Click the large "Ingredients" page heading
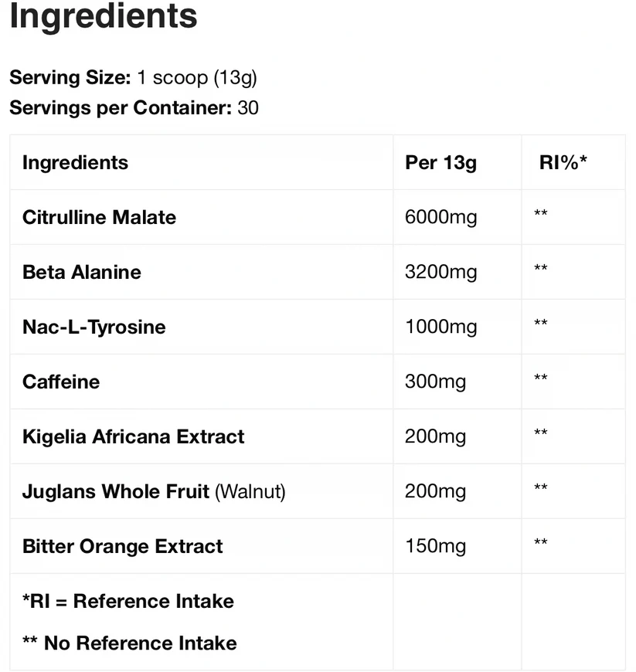The width and height of the screenshot is (636, 672). (x=103, y=16)
